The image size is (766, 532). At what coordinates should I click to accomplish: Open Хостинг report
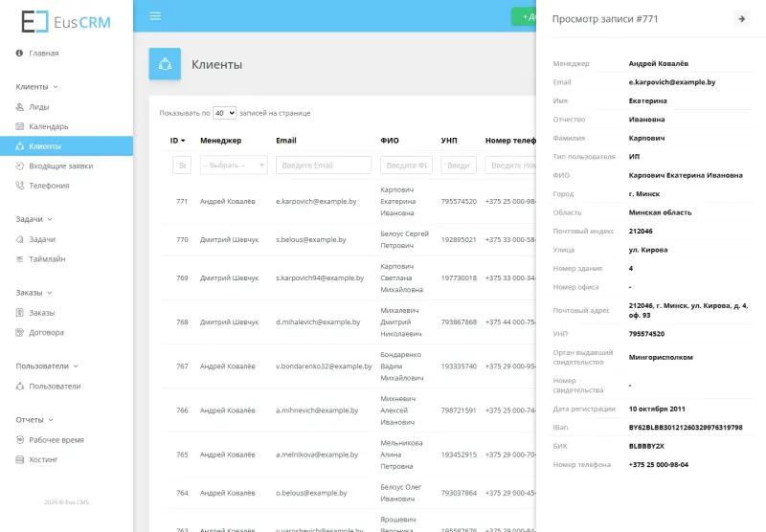click(x=43, y=459)
